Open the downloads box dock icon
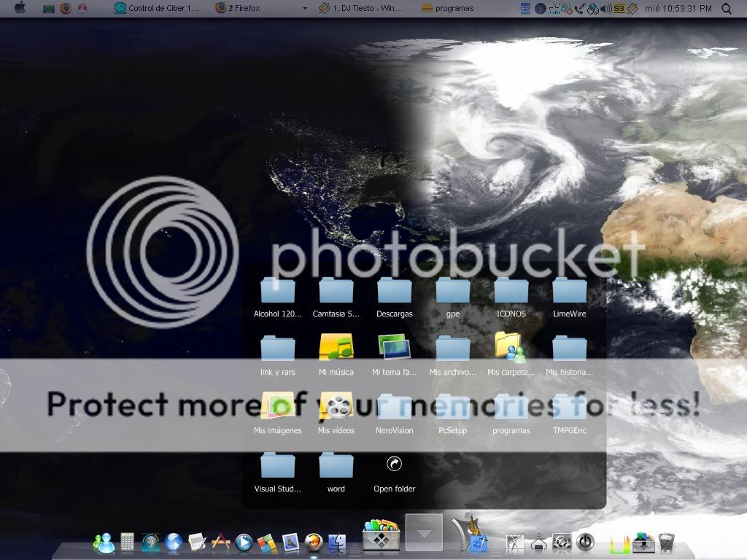Screen dimensions: 747x560 643,542
